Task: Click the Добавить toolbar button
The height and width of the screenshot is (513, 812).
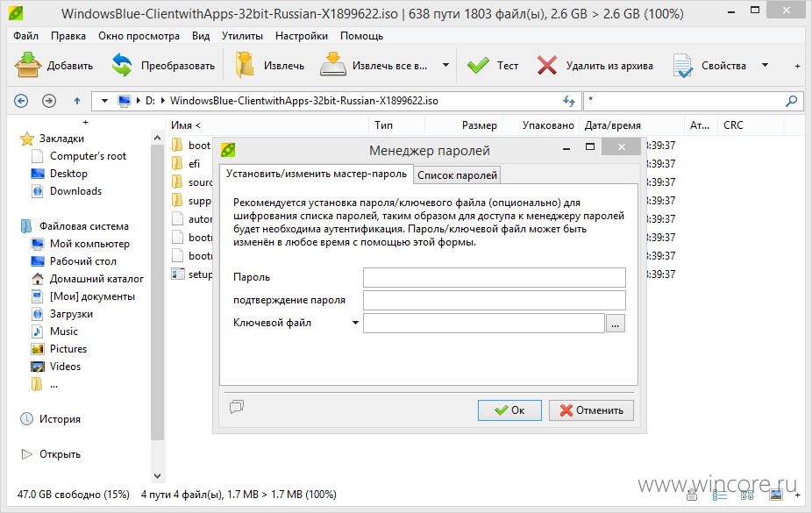Action: (53, 66)
